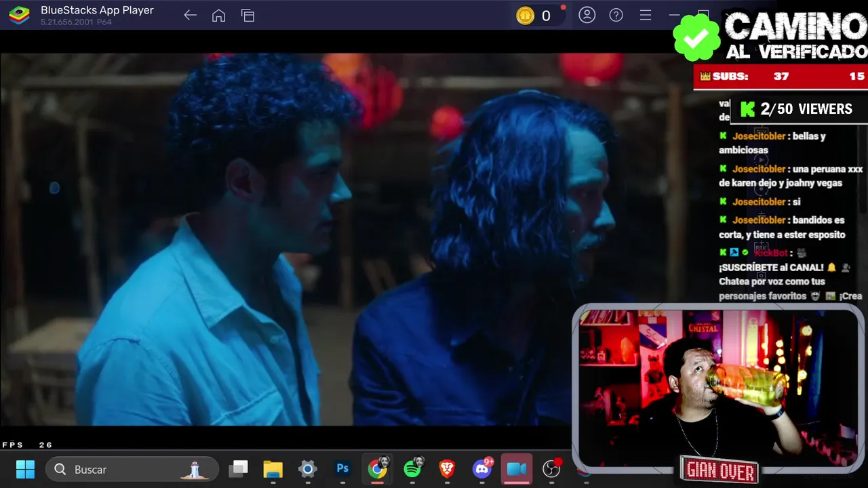Open Brave browser from the taskbar
The image size is (868, 488).
(x=447, y=468)
